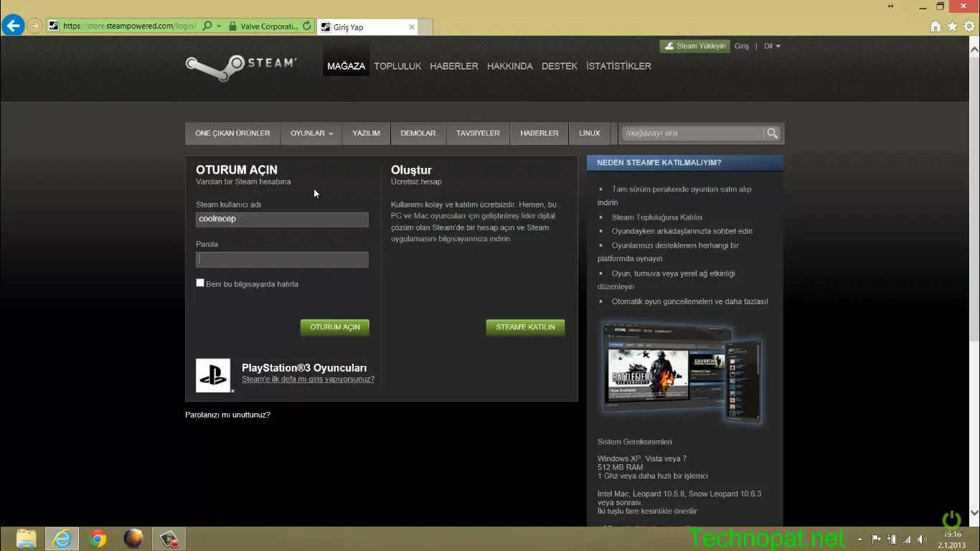
Task: Open the DESTEK menu
Action: coord(560,66)
